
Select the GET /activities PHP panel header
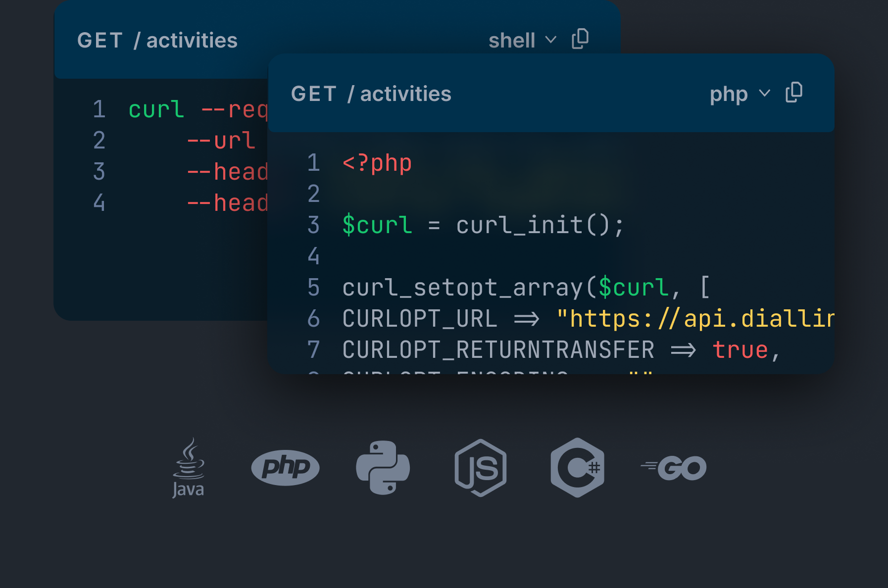372,94
